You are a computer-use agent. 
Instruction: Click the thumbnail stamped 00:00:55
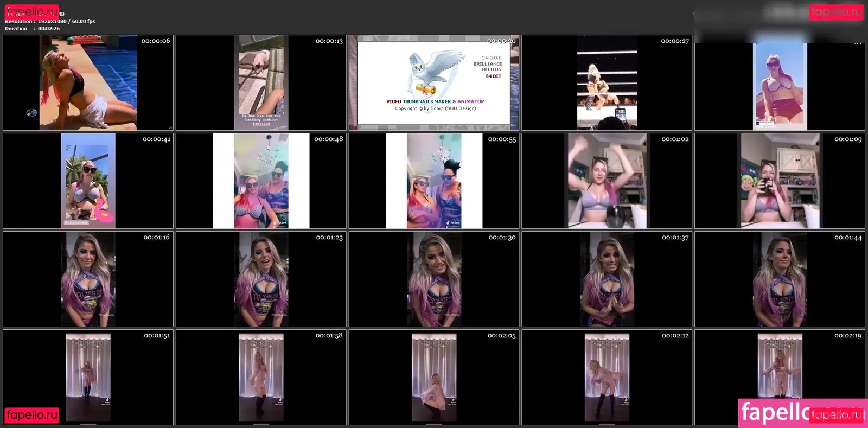pyautogui.click(x=434, y=181)
